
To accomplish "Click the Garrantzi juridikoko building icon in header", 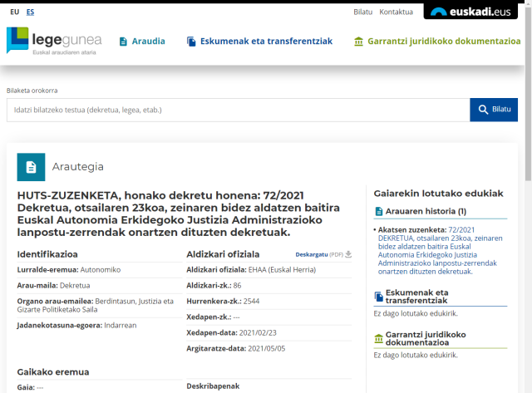I will pyautogui.click(x=358, y=42).
